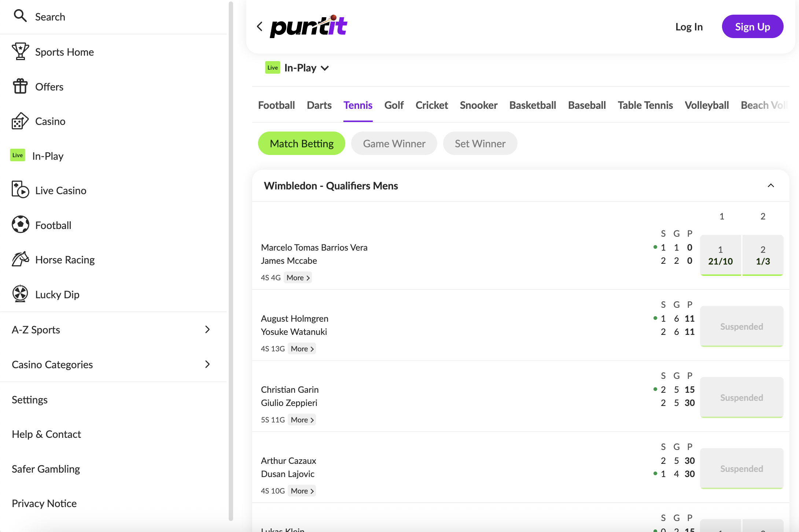Switch to the Cricket tab
This screenshot has height=532, width=799.
[x=432, y=105]
